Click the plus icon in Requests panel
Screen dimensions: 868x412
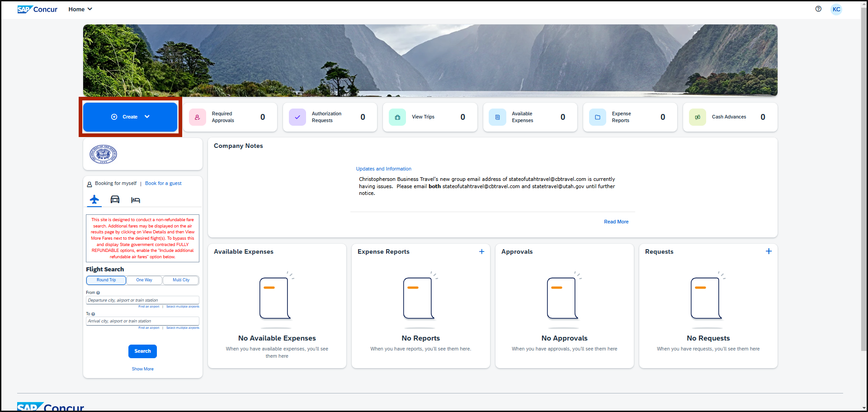[769, 251]
